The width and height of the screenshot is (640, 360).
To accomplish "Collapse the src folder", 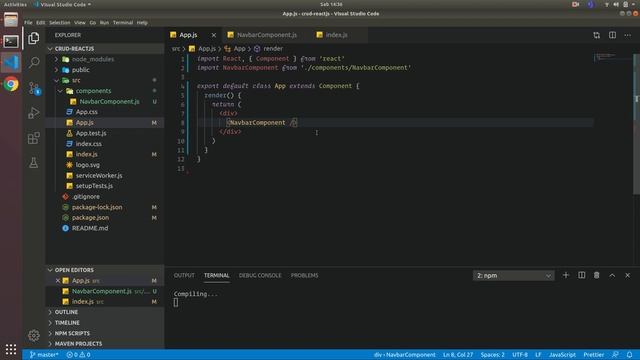I will pos(105,80).
